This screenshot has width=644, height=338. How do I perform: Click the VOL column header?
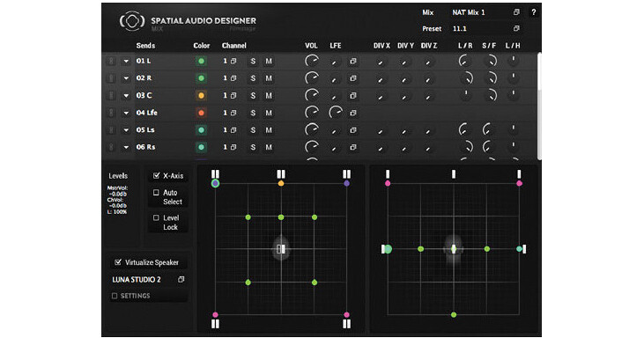311,46
